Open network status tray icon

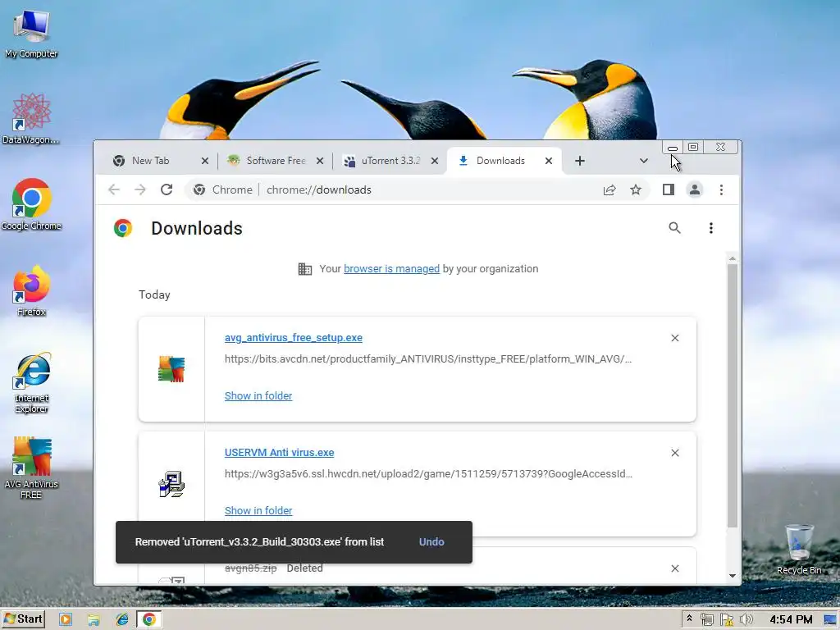(706, 620)
